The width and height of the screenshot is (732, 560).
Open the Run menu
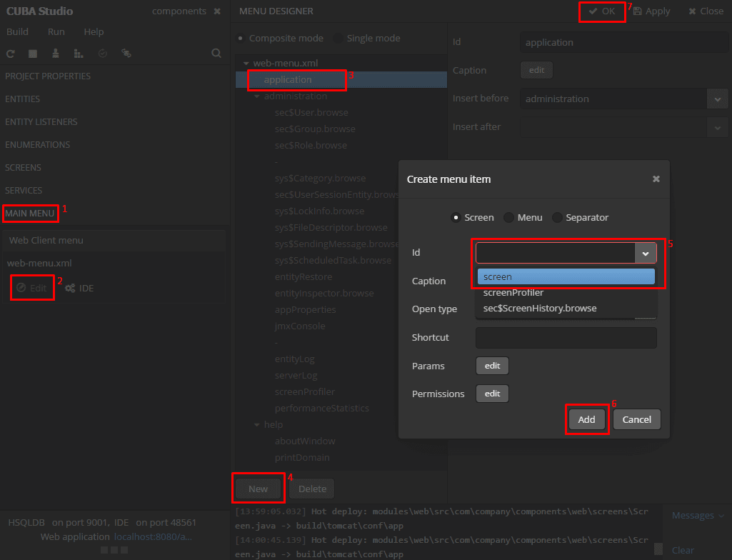coord(56,31)
